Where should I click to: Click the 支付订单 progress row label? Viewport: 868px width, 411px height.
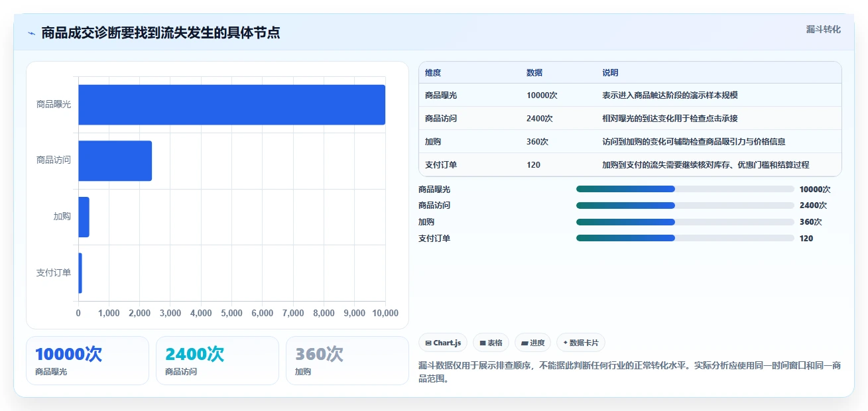(434, 238)
